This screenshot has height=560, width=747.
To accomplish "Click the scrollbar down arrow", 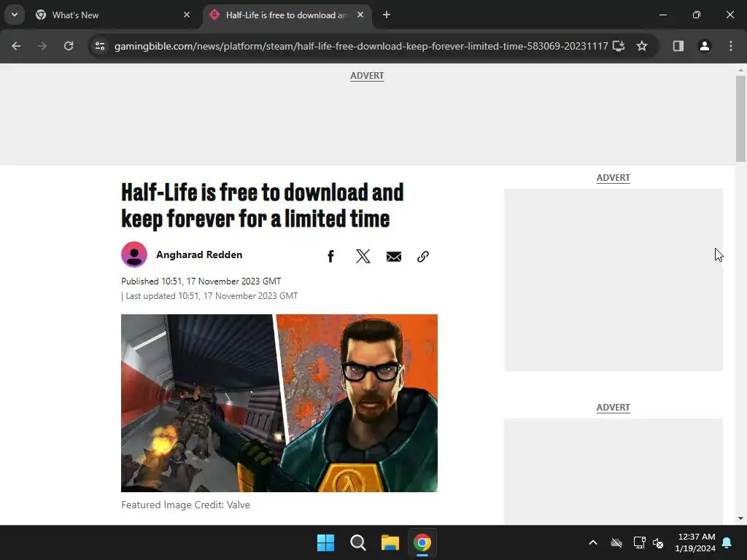I will (740, 518).
